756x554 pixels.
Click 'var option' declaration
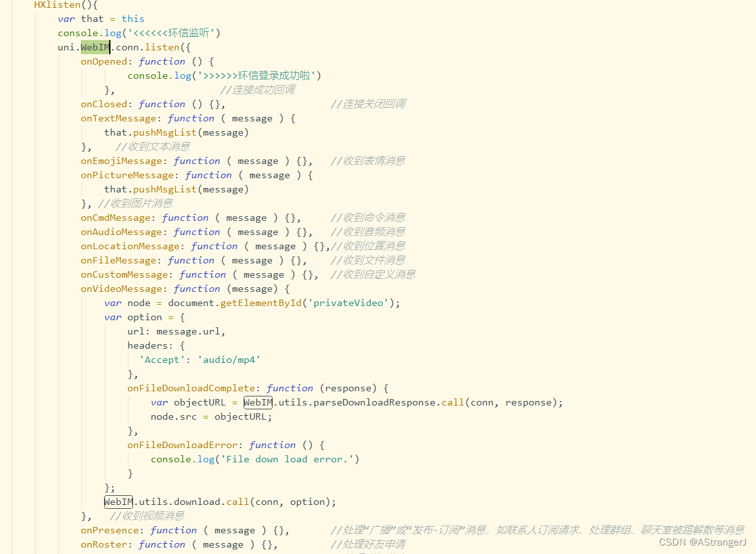[x=133, y=318]
